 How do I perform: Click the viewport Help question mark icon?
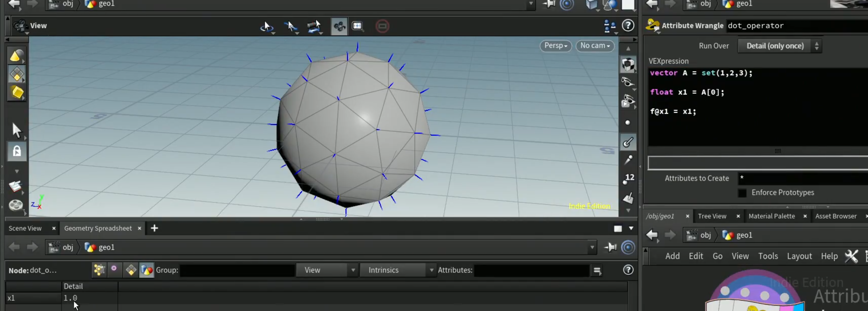pos(628,26)
